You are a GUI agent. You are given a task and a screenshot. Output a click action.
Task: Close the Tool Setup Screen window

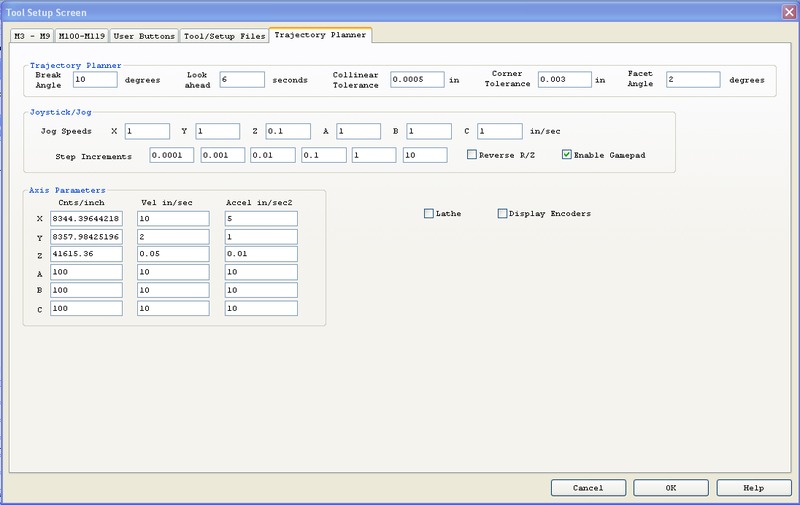[787, 10]
